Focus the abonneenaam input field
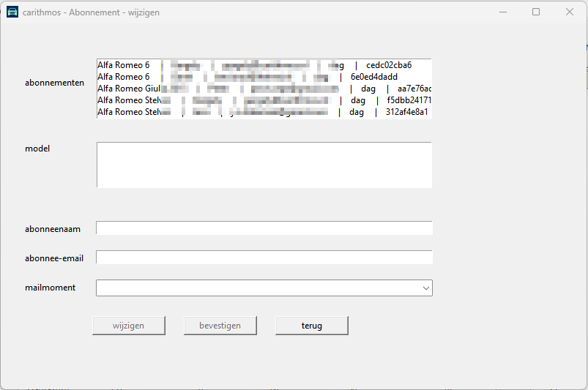This screenshot has height=390, width=588. (x=264, y=228)
